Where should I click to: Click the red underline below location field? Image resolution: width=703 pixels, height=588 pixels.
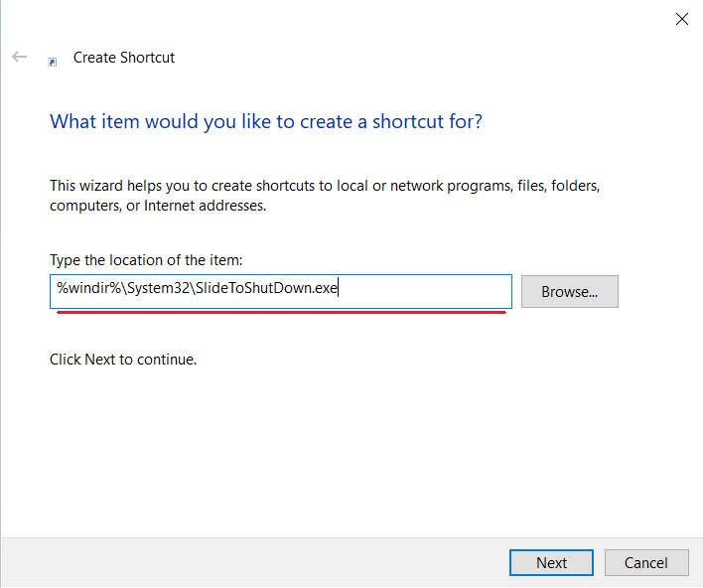coord(280,313)
